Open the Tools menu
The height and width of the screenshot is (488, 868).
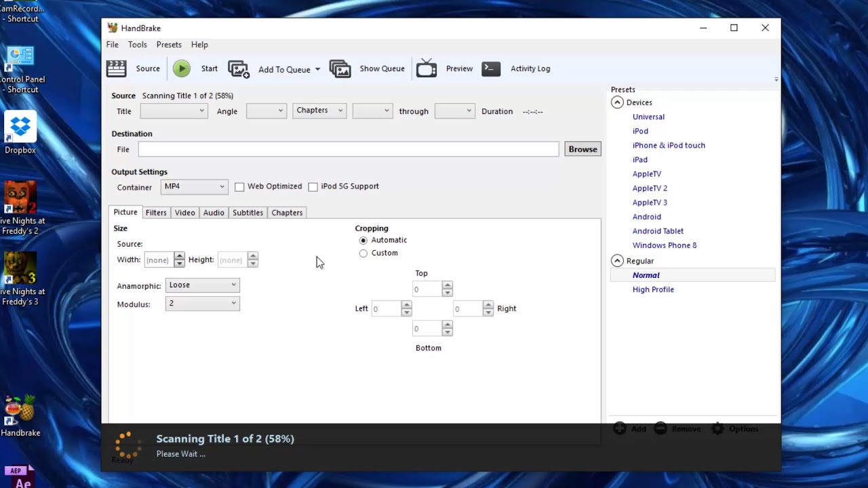(x=138, y=45)
